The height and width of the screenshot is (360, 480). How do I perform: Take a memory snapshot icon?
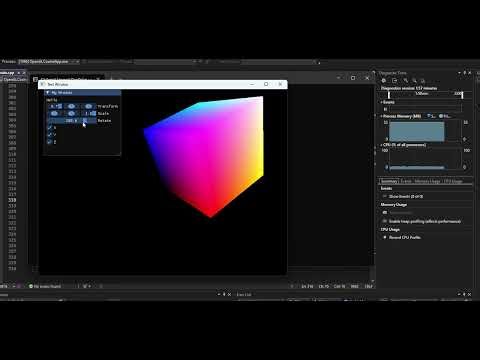pyautogui.click(x=385, y=213)
